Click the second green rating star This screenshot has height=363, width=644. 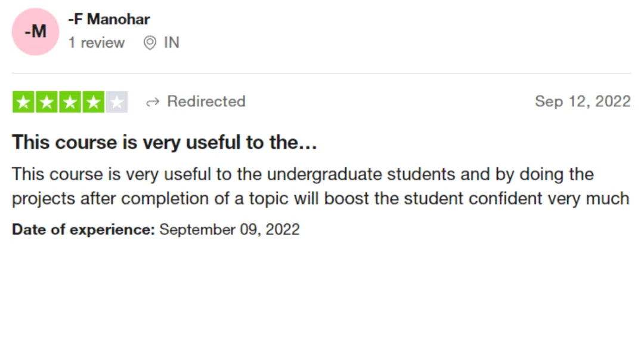click(47, 102)
